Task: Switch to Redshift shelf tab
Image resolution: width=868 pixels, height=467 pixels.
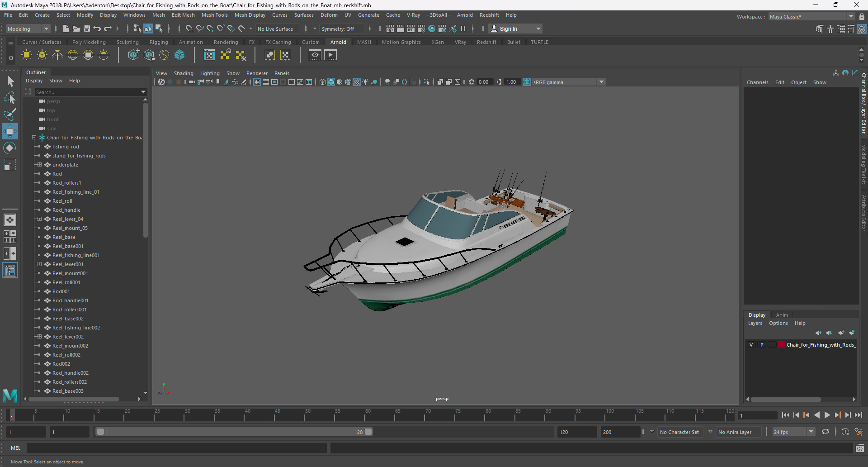Action: coord(486,42)
